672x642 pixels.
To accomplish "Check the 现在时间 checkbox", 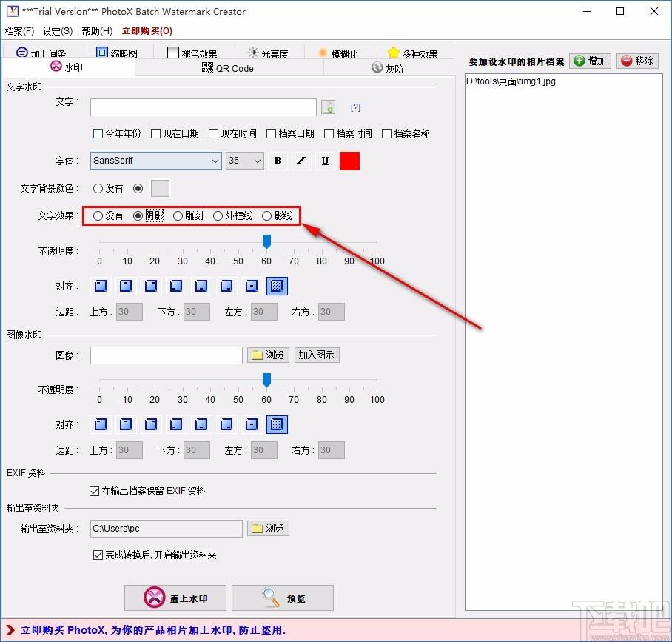I will 232,134.
